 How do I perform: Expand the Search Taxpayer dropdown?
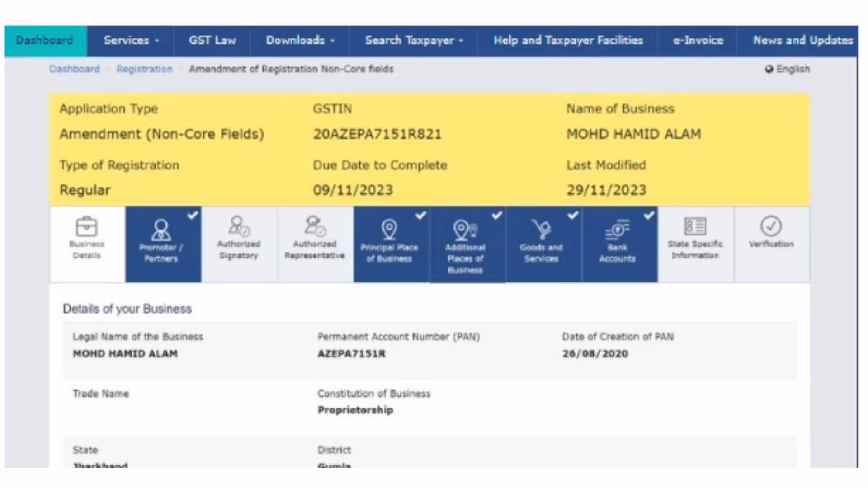(x=414, y=41)
